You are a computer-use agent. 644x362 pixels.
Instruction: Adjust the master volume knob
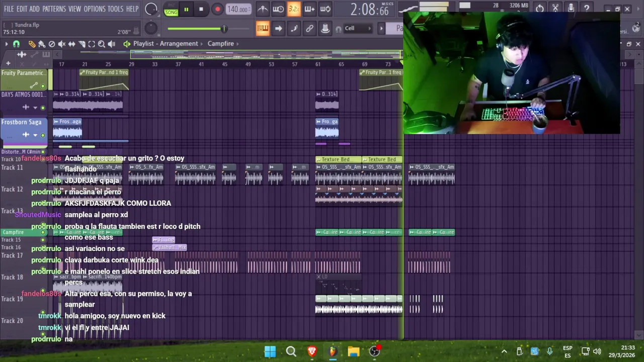click(150, 9)
